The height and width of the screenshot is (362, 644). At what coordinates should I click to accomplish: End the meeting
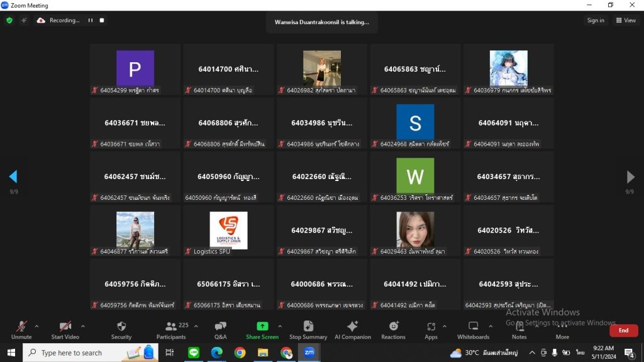[x=623, y=331]
